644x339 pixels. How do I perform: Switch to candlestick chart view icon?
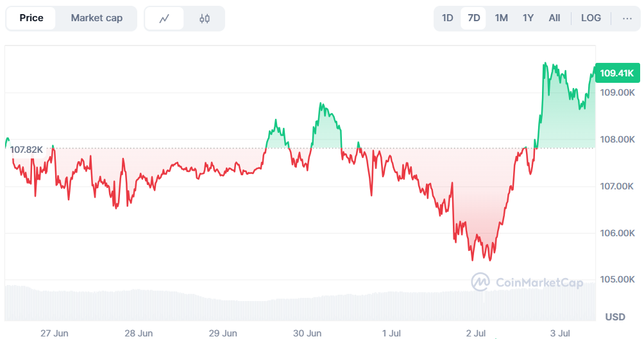coord(205,19)
